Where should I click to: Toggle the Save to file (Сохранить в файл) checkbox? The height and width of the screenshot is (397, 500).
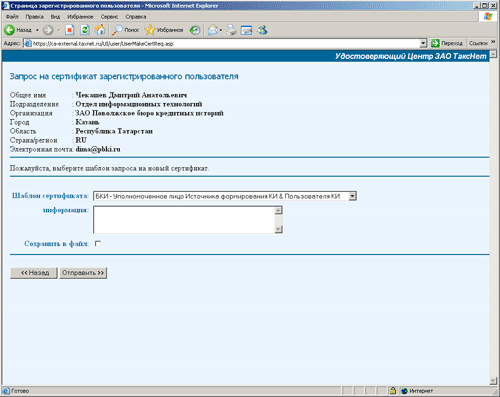tap(98, 244)
